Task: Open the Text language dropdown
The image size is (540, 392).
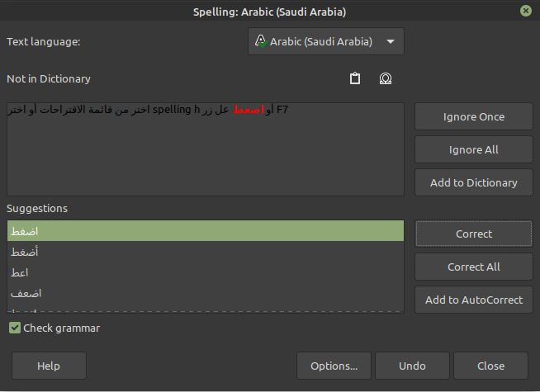Action: point(326,41)
